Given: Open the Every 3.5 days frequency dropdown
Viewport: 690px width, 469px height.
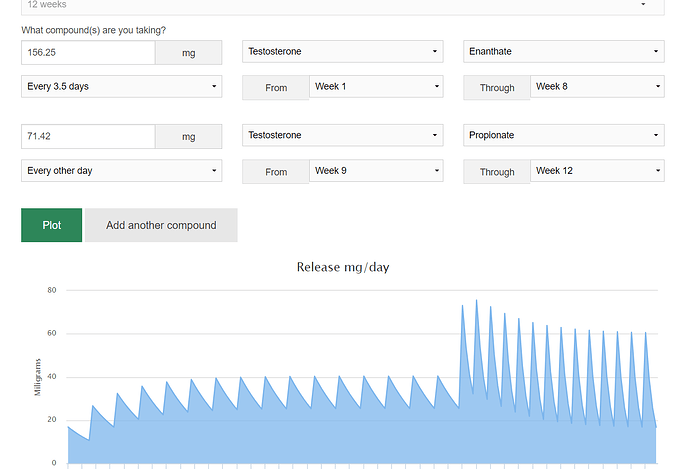Looking at the screenshot, I should 121,86.
